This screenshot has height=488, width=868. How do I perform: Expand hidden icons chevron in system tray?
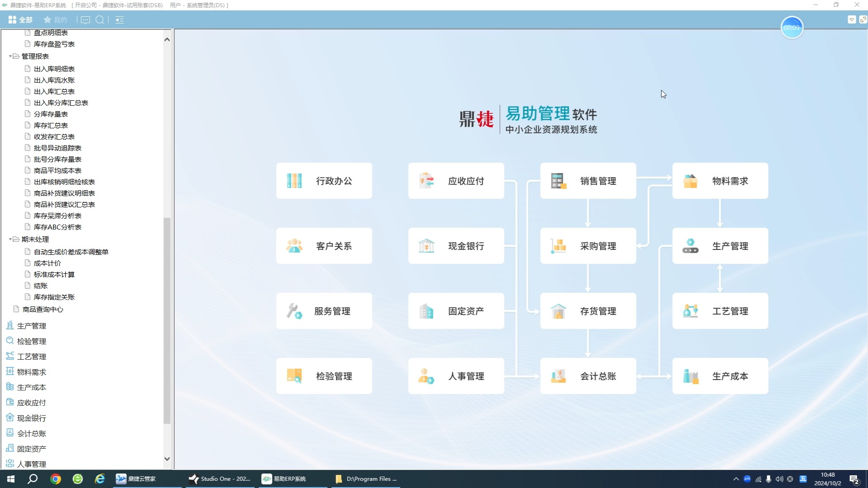[x=736, y=479]
